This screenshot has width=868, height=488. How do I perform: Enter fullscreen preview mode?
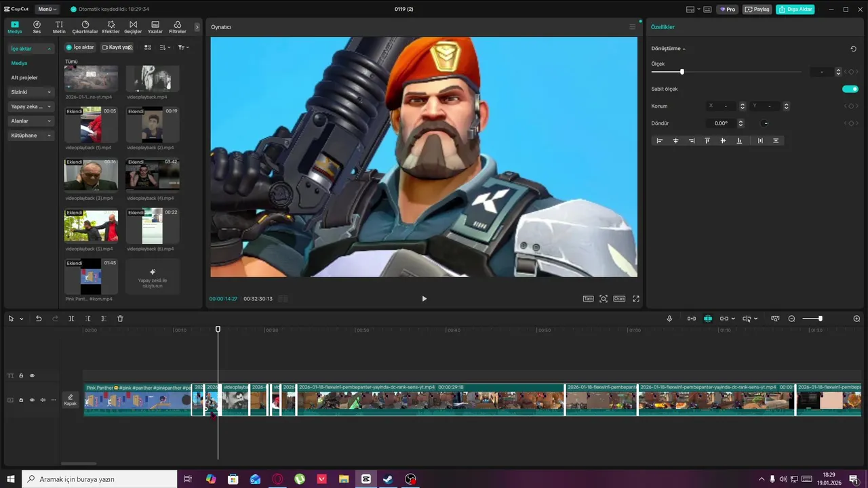point(636,298)
